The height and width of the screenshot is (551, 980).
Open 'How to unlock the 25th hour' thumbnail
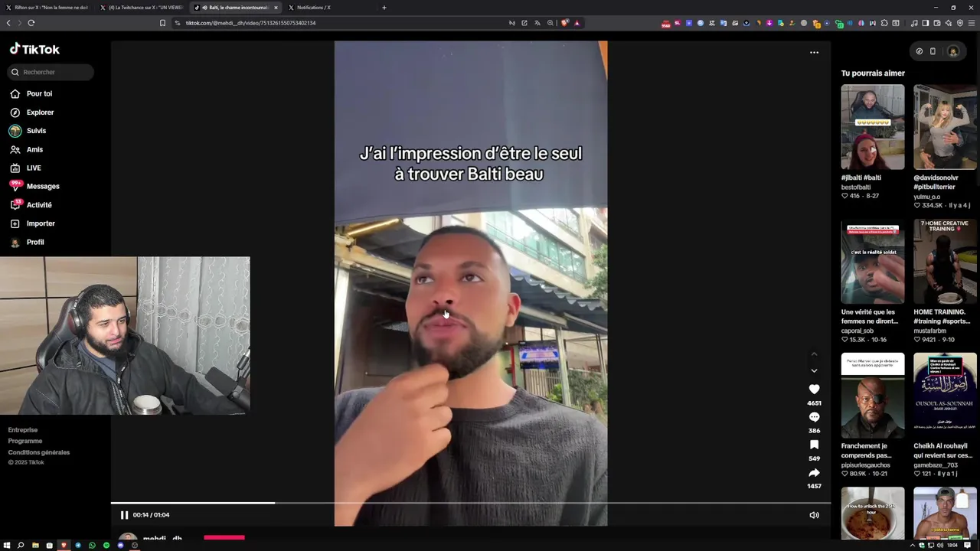point(873,514)
